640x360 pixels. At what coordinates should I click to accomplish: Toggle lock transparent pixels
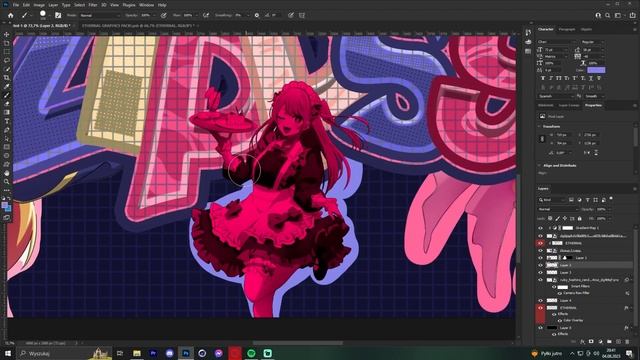coord(550,218)
